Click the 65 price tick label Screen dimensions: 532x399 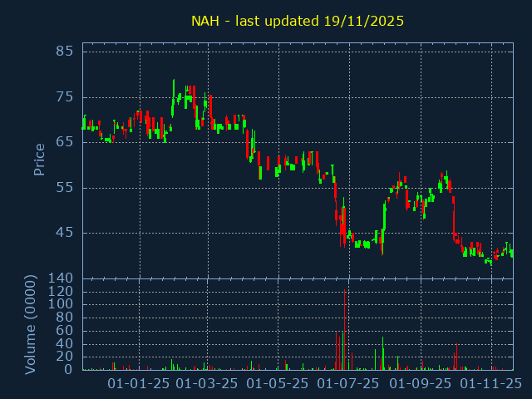(65, 142)
